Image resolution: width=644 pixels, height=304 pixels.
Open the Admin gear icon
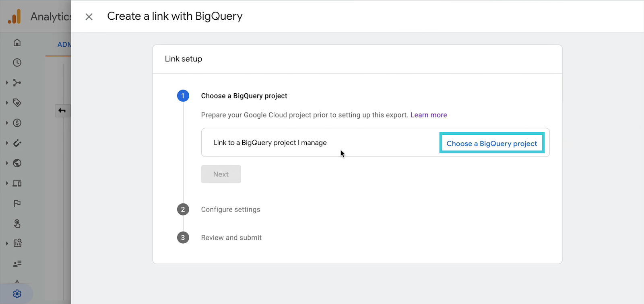coord(17,294)
